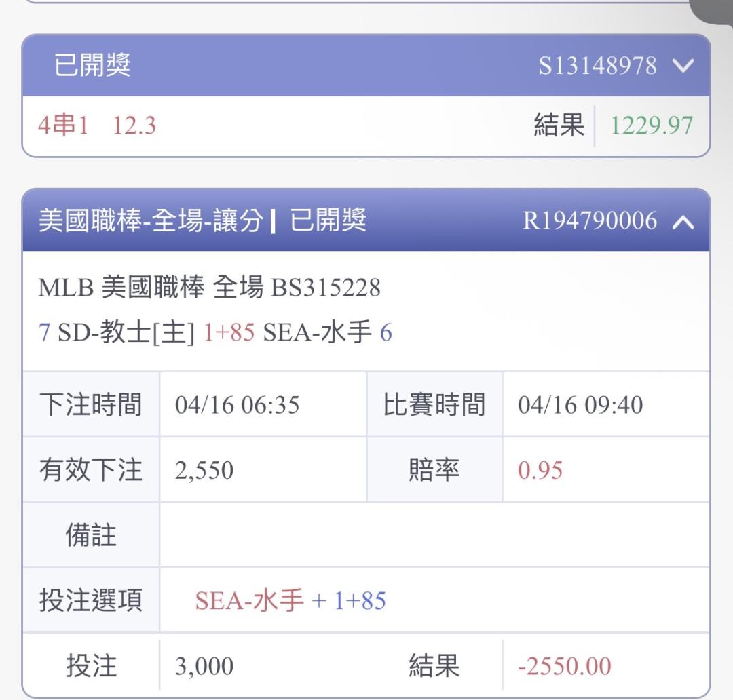733x700 pixels.
Task: Tap the 投注 stake amount 3,000
Action: pyautogui.click(x=204, y=666)
